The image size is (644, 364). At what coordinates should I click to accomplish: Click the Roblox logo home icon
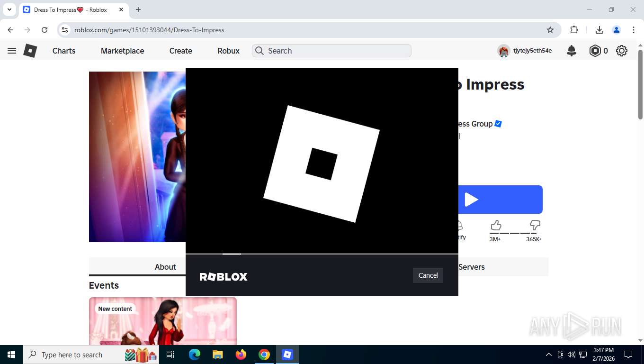click(30, 51)
